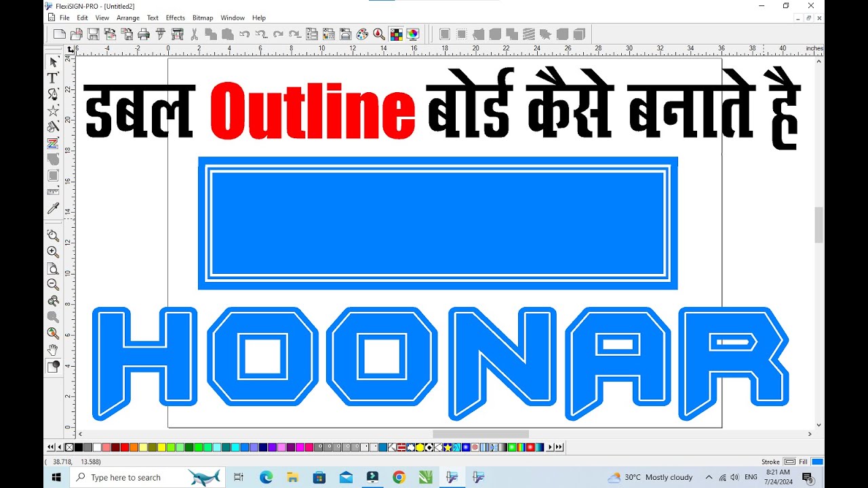This screenshot has height=488, width=868.
Task: Select the HOONAR outlined text
Action: 441,363
